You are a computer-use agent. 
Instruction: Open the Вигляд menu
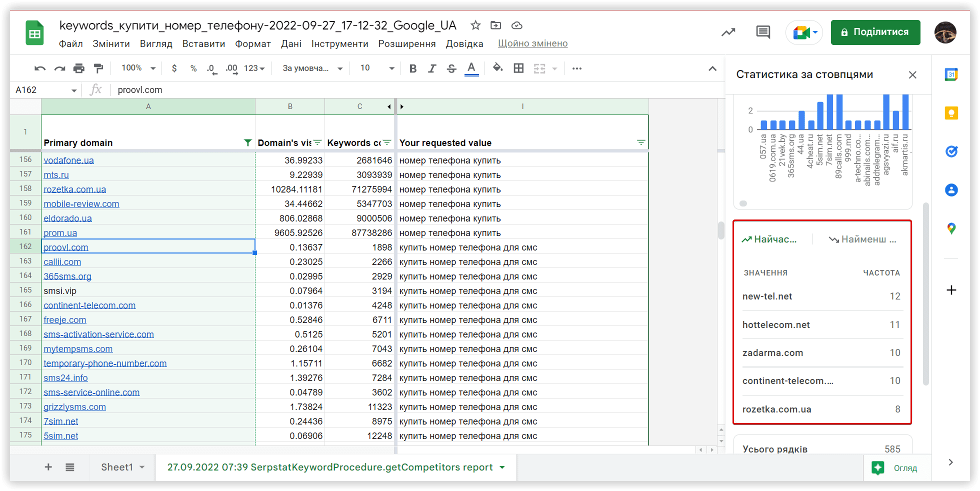[x=156, y=43]
